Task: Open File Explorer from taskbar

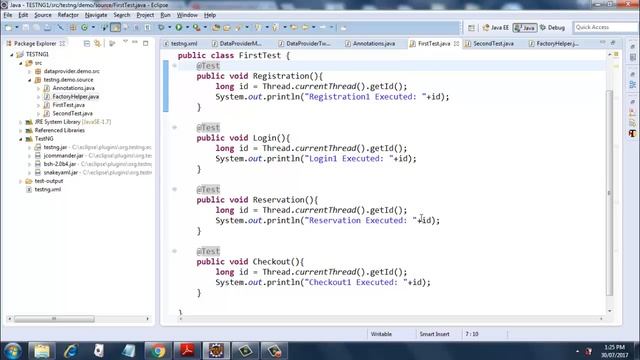Action: [x=42, y=351]
